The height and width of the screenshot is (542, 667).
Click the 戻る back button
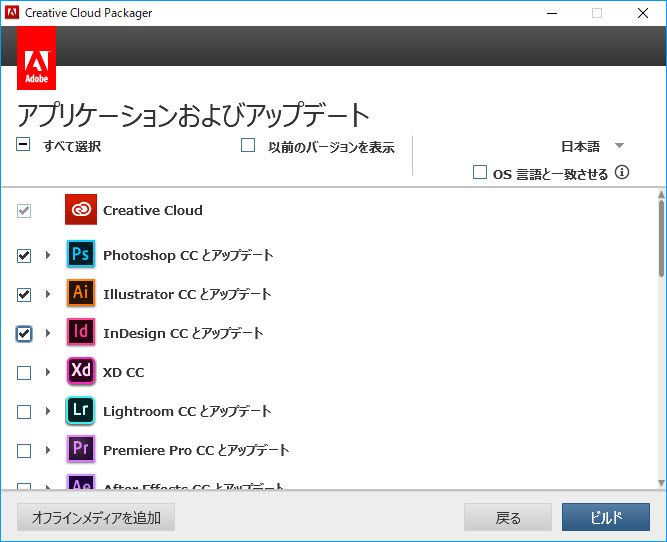(x=508, y=517)
